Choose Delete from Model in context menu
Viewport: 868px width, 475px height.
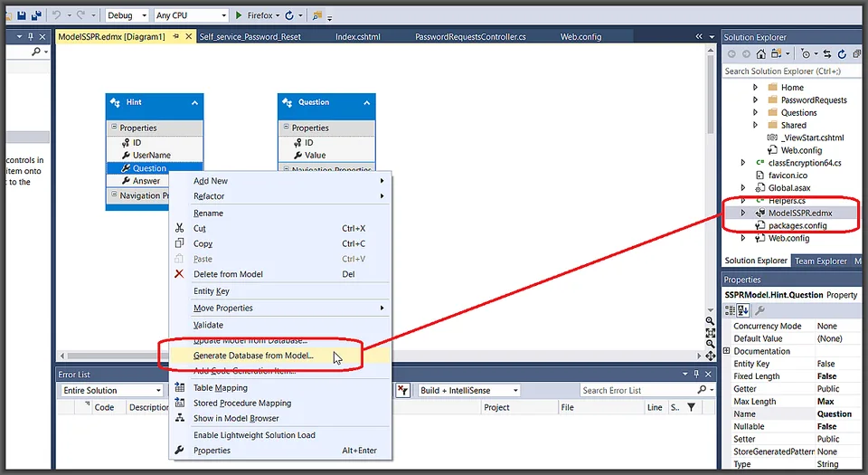click(x=280, y=274)
